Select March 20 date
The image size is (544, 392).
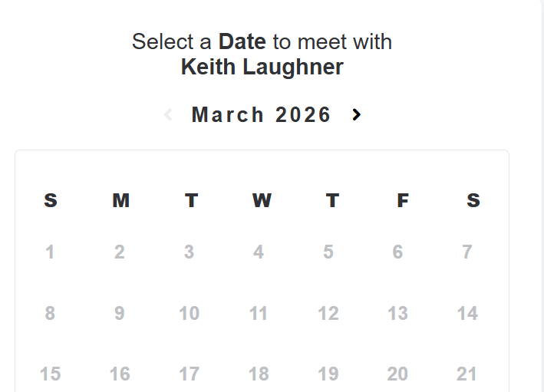(397, 374)
